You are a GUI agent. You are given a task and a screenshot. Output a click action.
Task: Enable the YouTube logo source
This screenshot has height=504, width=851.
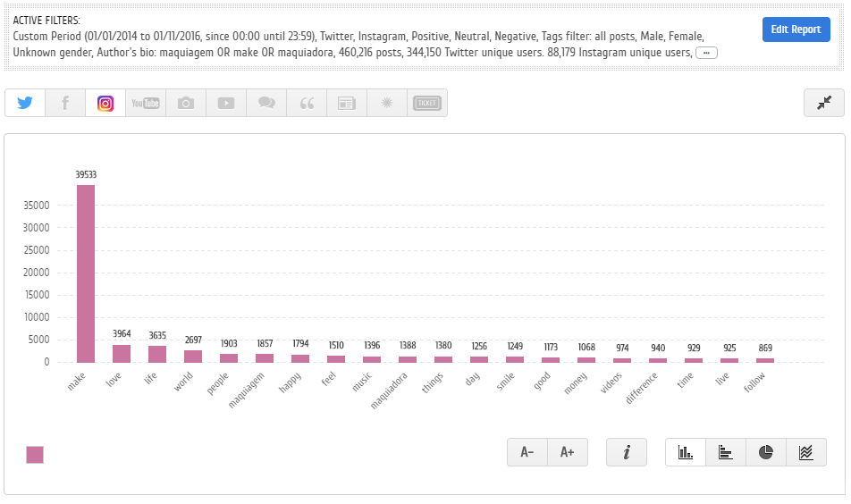(146, 103)
